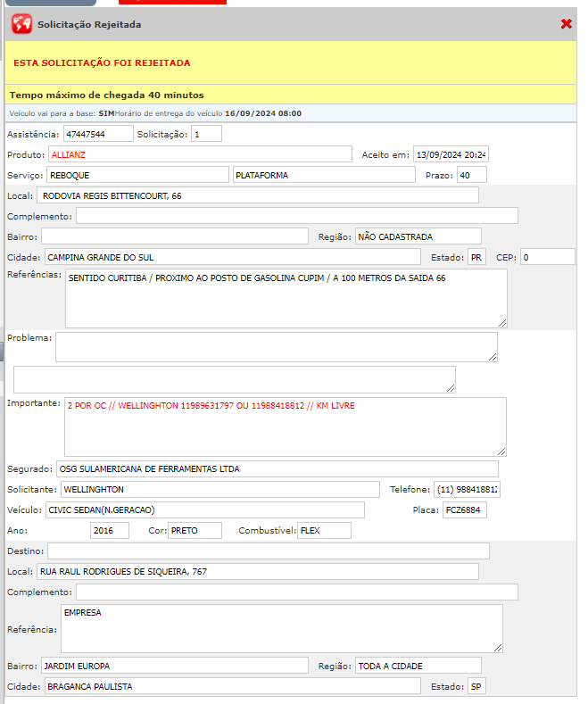Focus the Prazo field
This screenshot has width=588, height=704.
click(472, 175)
